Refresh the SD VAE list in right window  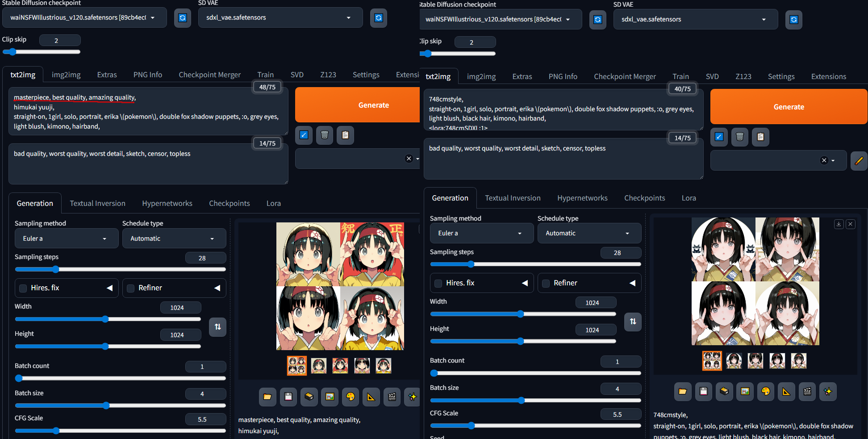click(x=794, y=20)
